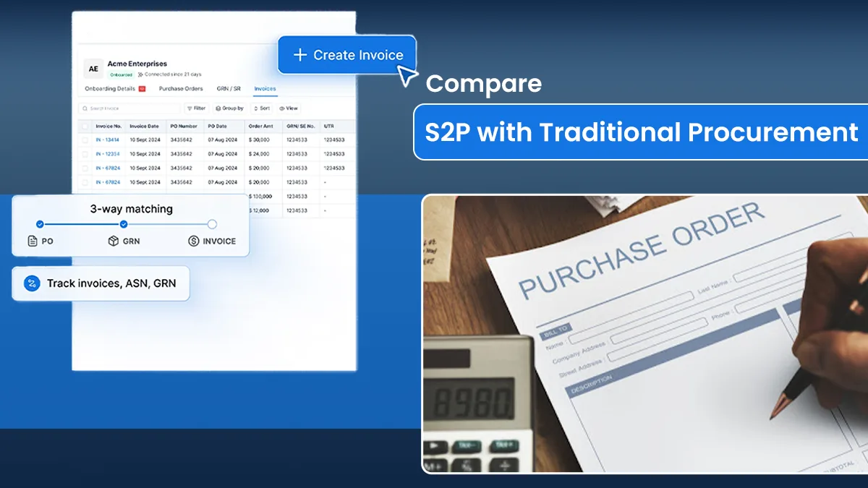868x488 pixels.
Task: Open the View options dropdown
Action: (289, 108)
